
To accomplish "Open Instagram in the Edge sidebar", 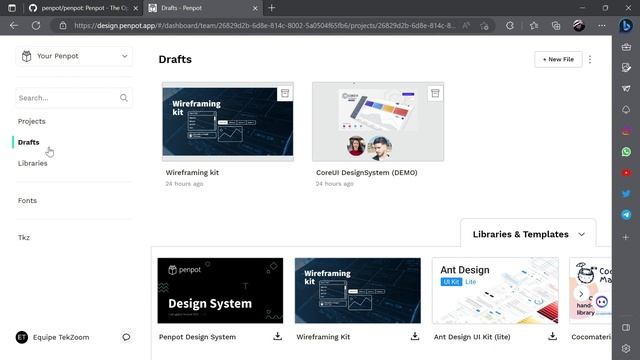I will 626,131.
